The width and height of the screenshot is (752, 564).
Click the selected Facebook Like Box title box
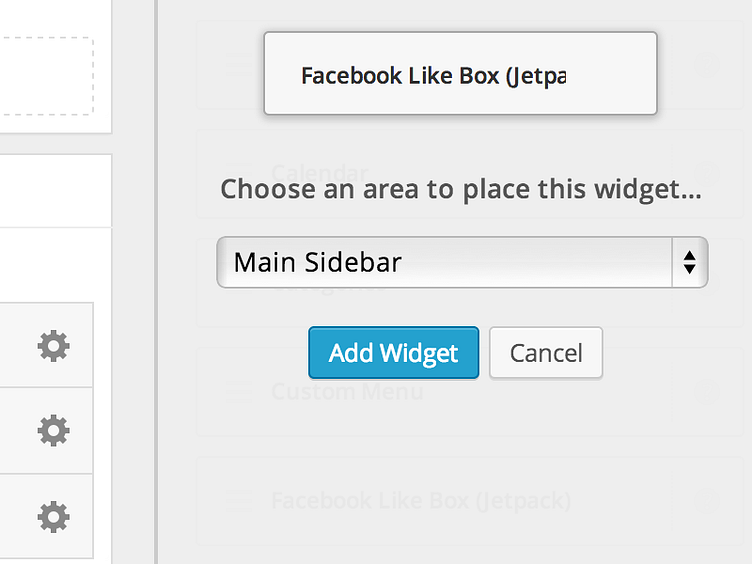[460, 74]
